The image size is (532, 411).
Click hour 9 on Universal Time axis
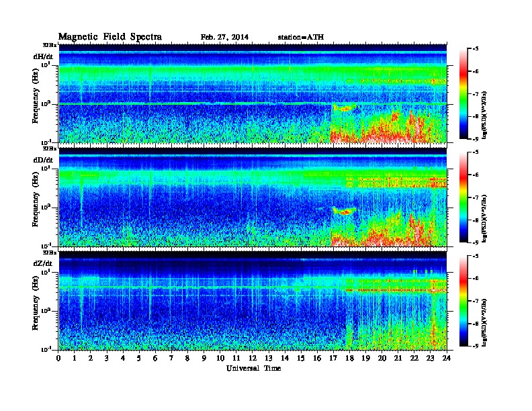[x=204, y=358]
